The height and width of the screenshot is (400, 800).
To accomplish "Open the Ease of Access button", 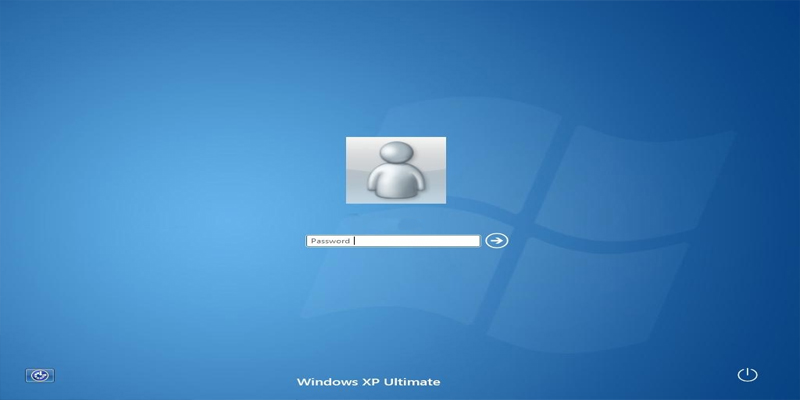I will point(40,376).
